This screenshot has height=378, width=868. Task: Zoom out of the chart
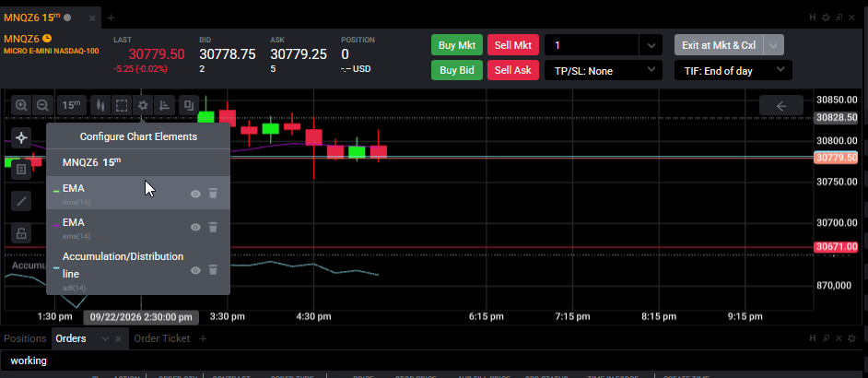(x=42, y=105)
